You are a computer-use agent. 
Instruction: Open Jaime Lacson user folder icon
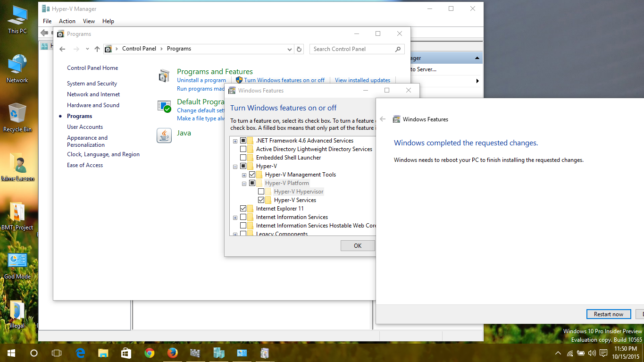coord(17,167)
